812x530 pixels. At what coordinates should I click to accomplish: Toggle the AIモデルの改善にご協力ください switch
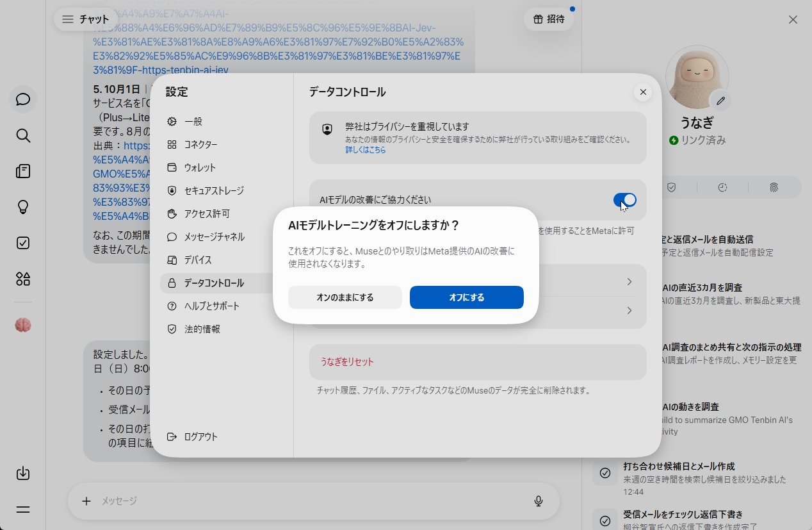click(x=624, y=201)
